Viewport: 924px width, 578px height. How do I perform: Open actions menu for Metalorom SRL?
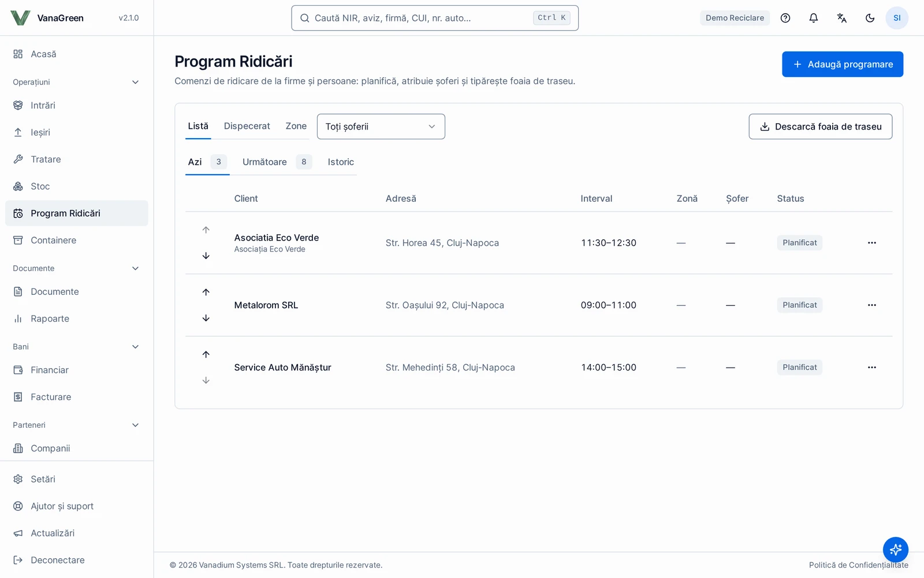coord(872,305)
